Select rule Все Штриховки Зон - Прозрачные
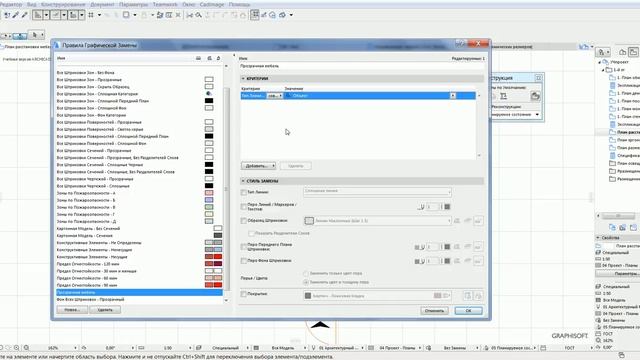Viewport: 640px width, 360px height. click(x=89, y=80)
